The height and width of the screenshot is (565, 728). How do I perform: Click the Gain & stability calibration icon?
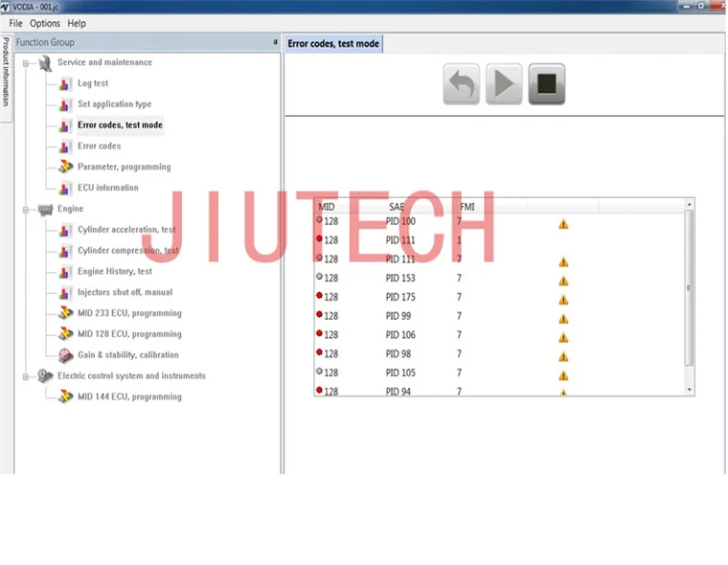(x=65, y=355)
